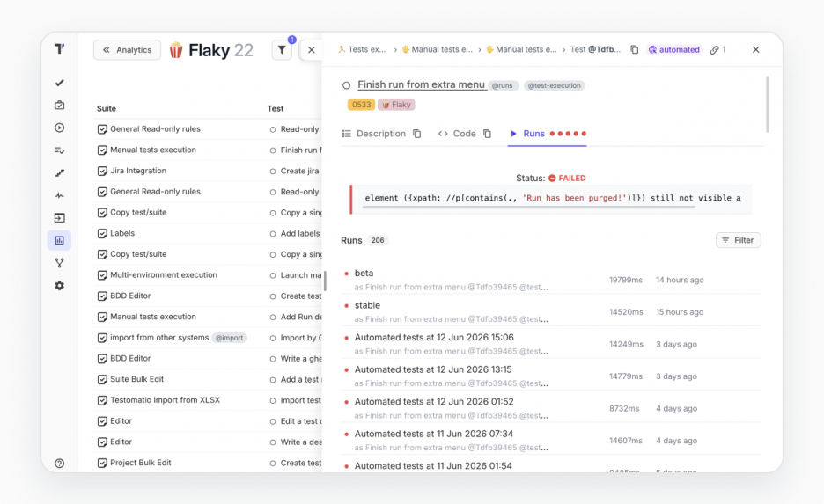Close the test detail panel
The image size is (824, 504).
click(x=755, y=49)
